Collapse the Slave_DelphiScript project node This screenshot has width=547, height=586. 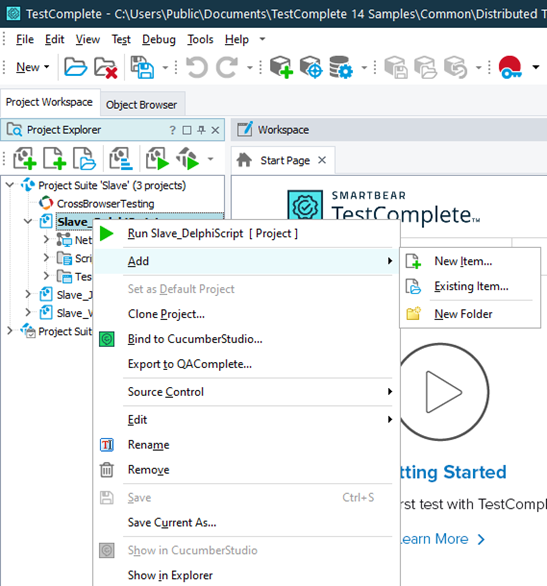coord(28,221)
